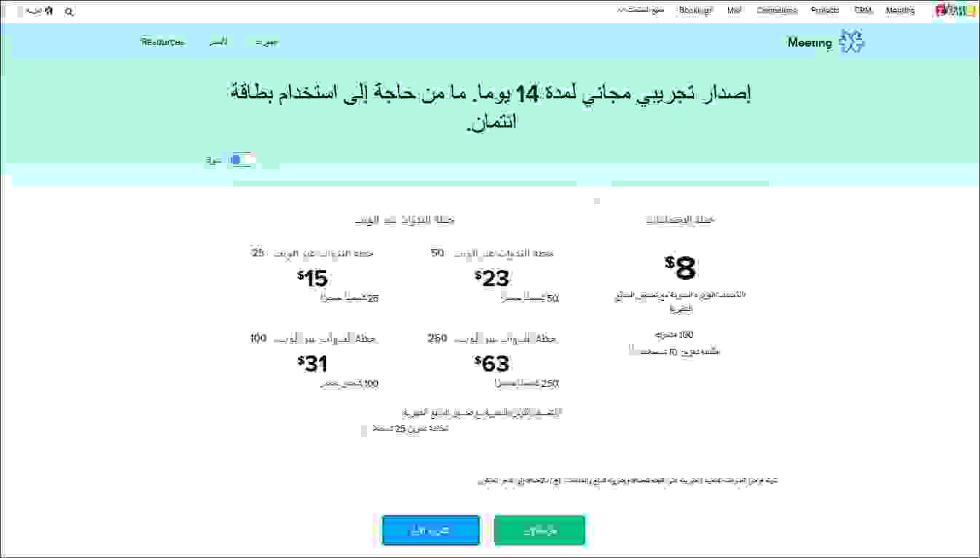Switch to the Bookings tab in top navigation
Screen dimensions: 980x558
[x=695, y=10]
